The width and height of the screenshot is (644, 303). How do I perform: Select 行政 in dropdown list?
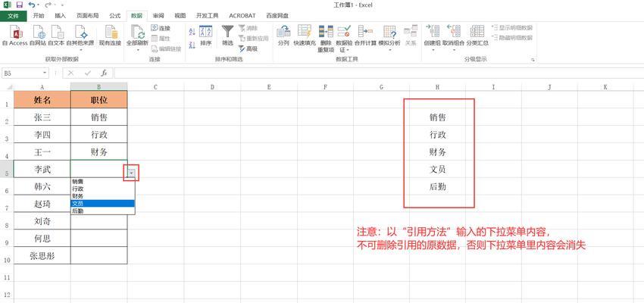coord(103,189)
